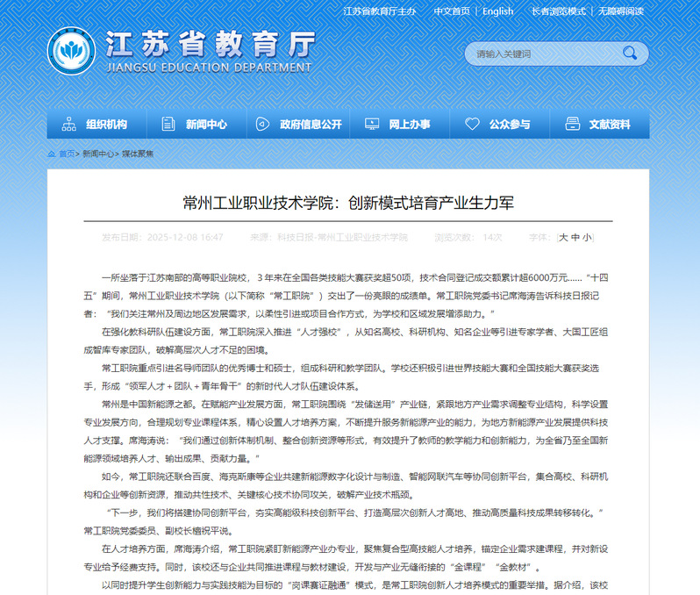This screenshot has width=700, height=595.
Task: Set font size to 大 (large)
Action: click(x=564, y=238)
